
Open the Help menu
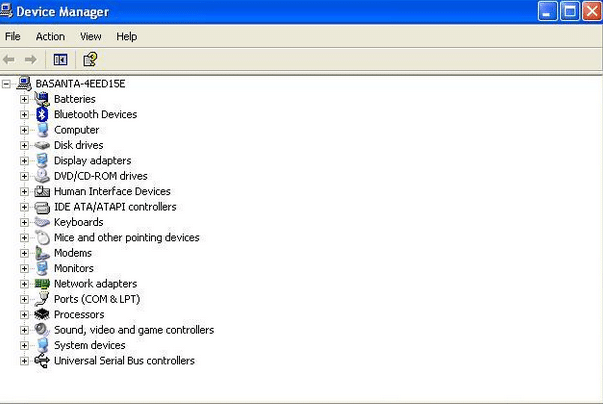(127, 37)
